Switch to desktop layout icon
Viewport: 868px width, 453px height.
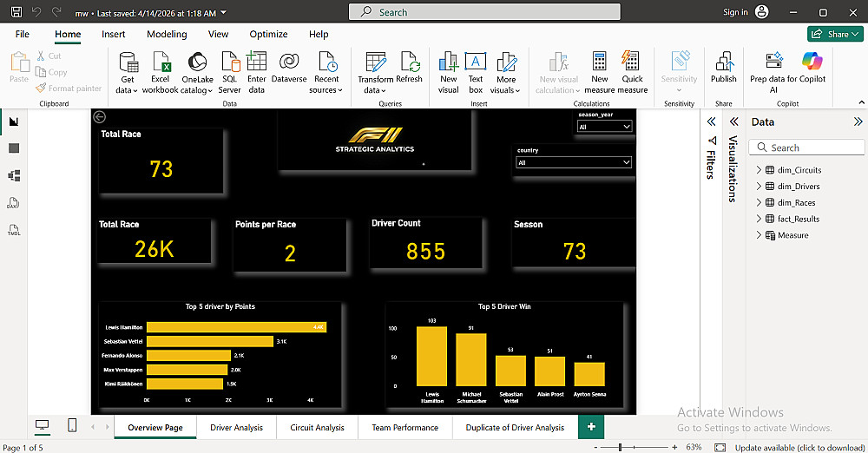[x=42, y=425]
